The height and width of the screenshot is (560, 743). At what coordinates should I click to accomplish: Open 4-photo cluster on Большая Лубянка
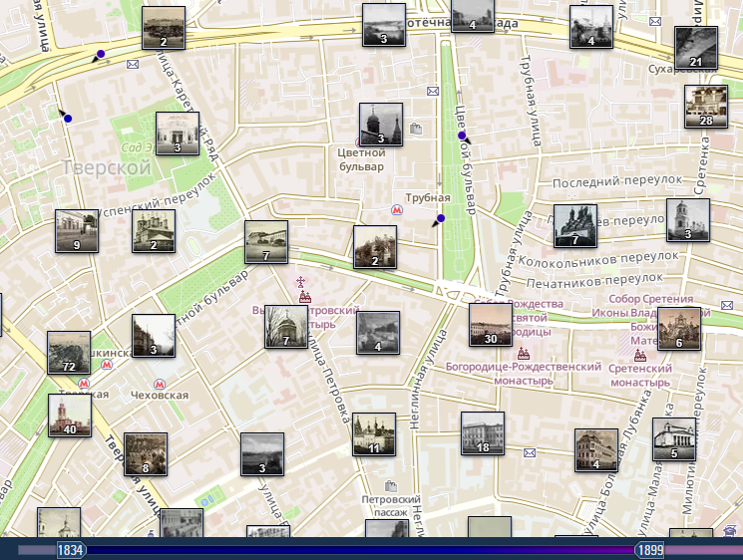click(596, 450)
